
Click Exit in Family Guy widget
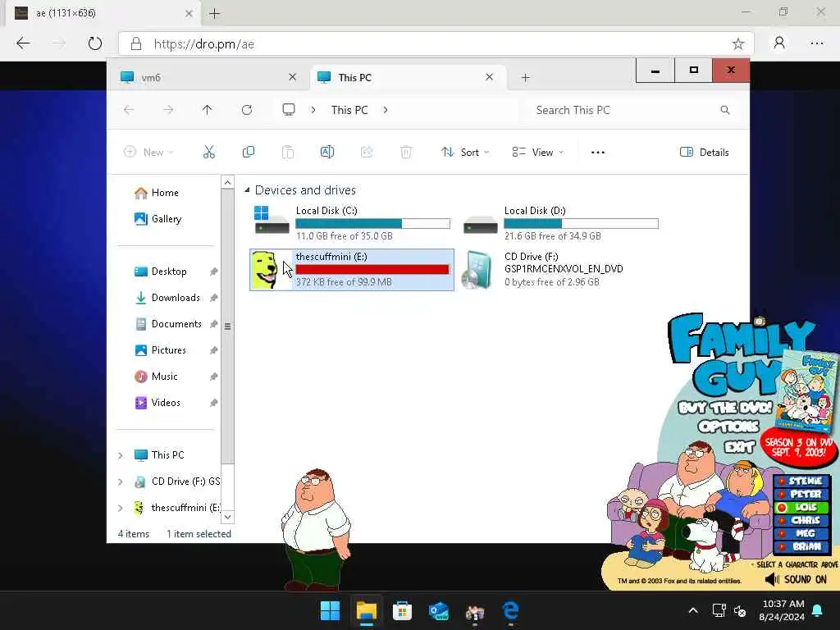[x=740, y=446]
